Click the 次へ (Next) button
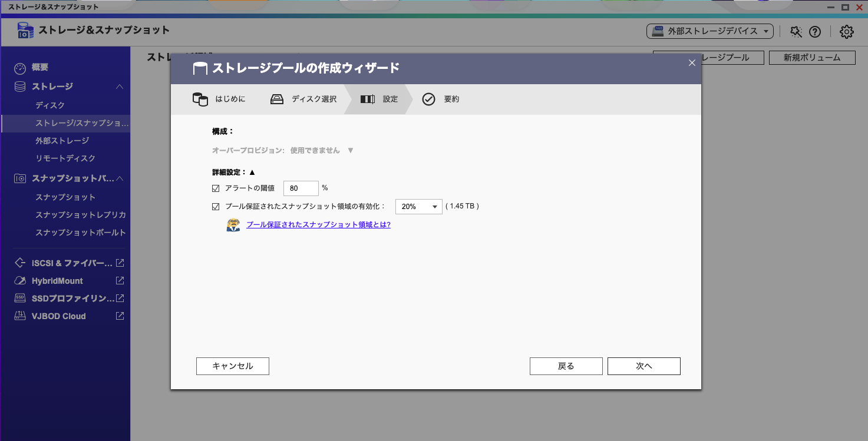The image size is (868, 441). [643, 366]
